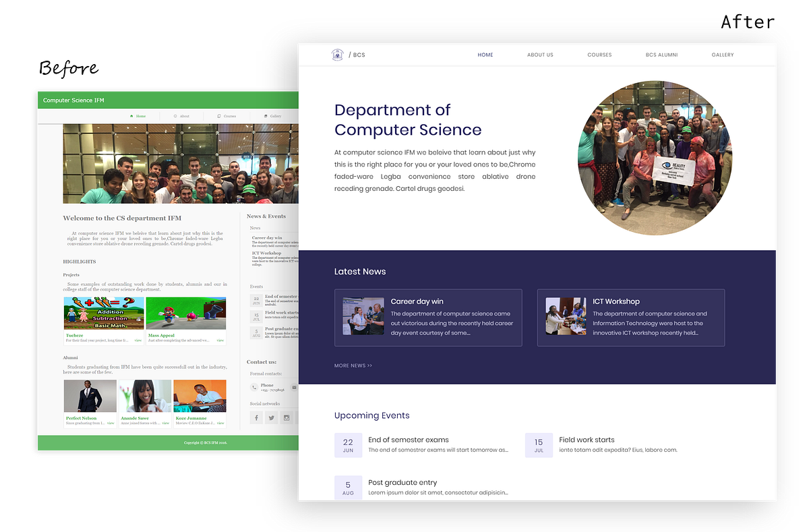
Task: Open the ICT Workshop heading in After
Action: click(x=616, y=301)
